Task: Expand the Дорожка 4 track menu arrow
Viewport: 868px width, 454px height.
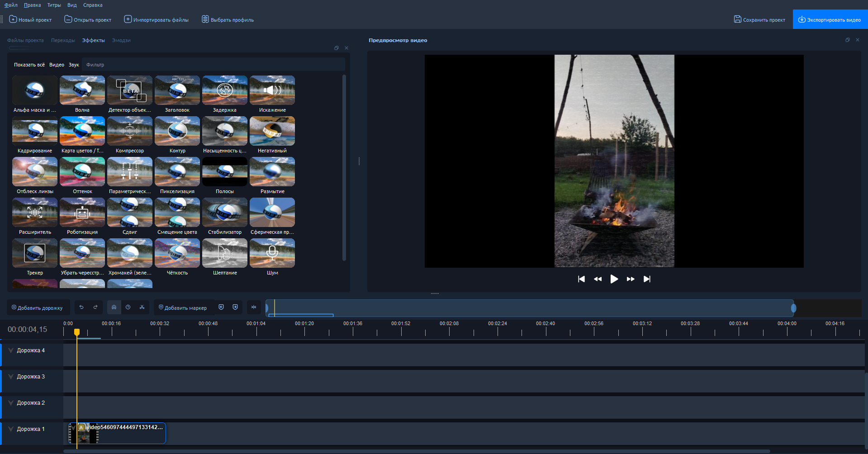Action: coord(11,350)
